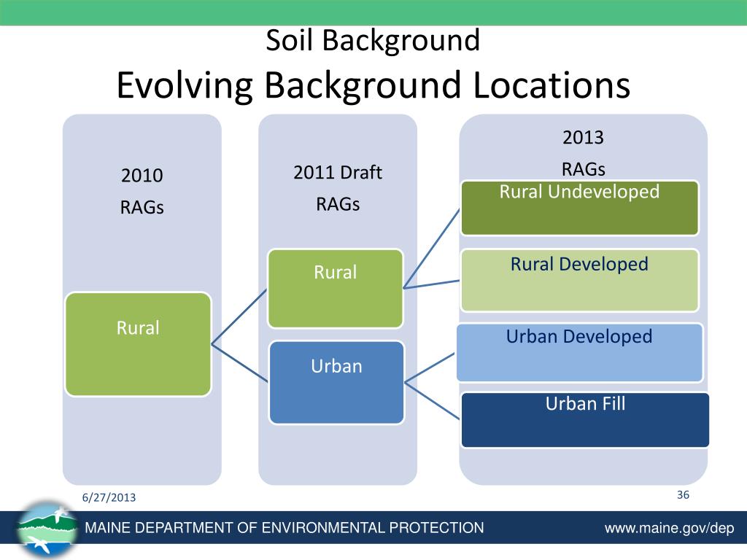Viewport: 747px width, 560px height.
Task: Click the '2013 RAGs' column label
Action: (583, 153)
